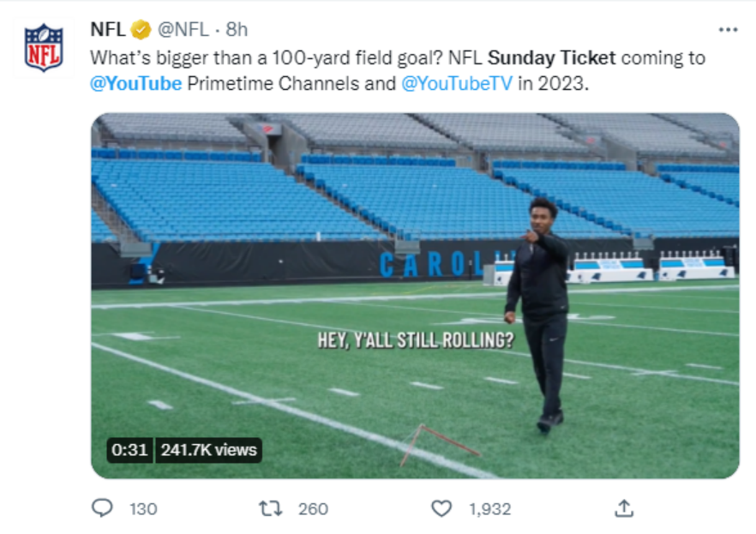The image size is (756, 534).
Task: Click the gold verified badge next to NFL
Action: (141, 30)
